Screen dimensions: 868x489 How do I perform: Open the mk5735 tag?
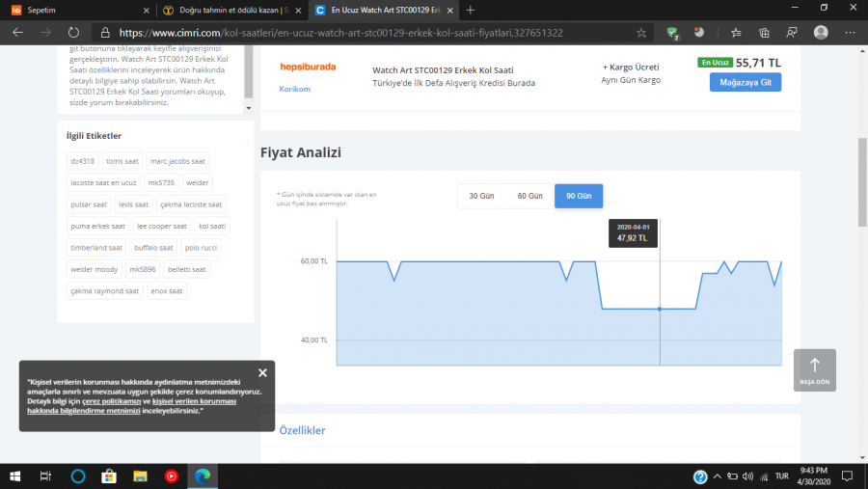[x=161, y=182]
